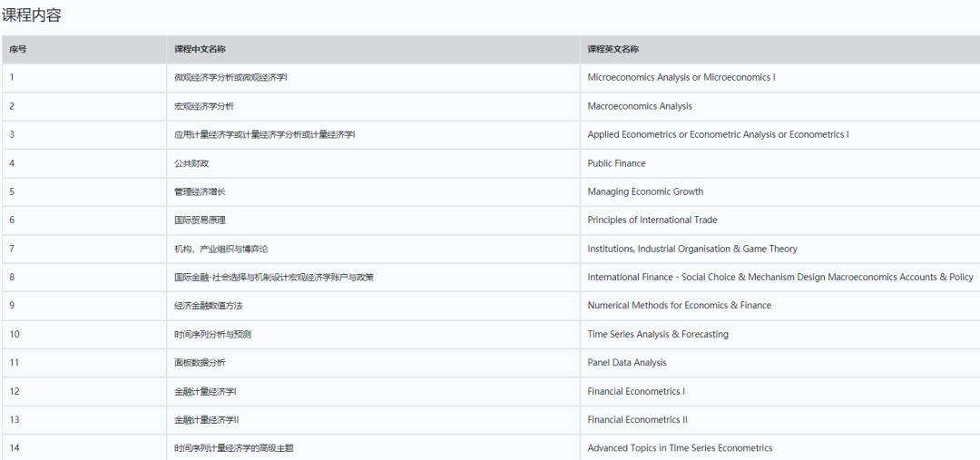Image resolution: width=980 pixels, height=460 pixels.
Task: Click the Financial Econometrics II cell
Action: click(637, 419)
